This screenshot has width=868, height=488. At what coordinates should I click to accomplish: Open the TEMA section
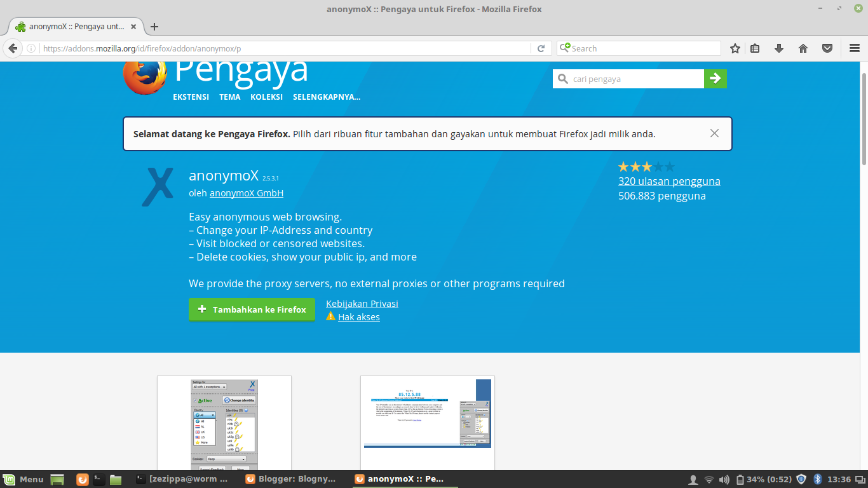[230, 97]
